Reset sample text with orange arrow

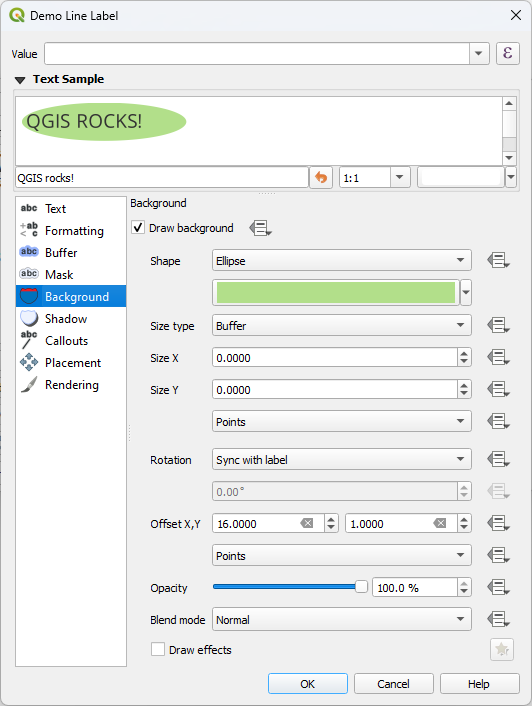click(320, 177)
